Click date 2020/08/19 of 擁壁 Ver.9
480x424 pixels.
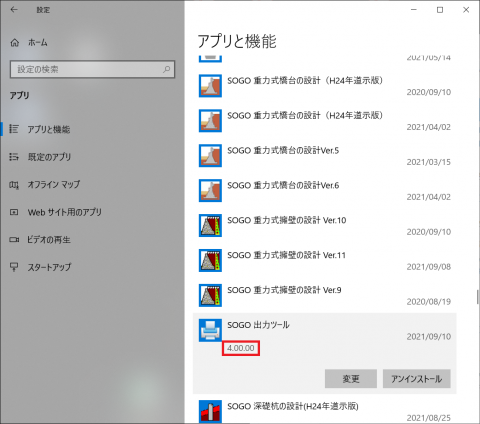(x=429, y=302)
